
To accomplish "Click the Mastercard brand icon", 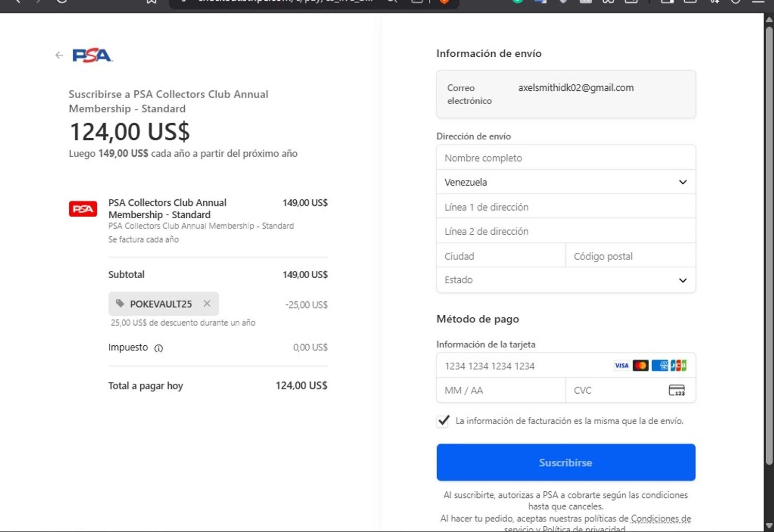I will (640, 365).
